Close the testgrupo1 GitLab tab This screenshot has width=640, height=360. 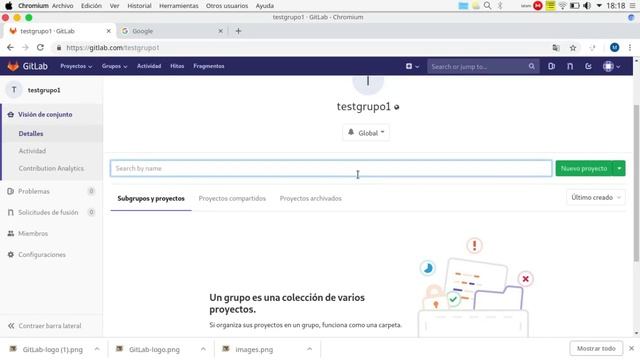coord(109,31)
